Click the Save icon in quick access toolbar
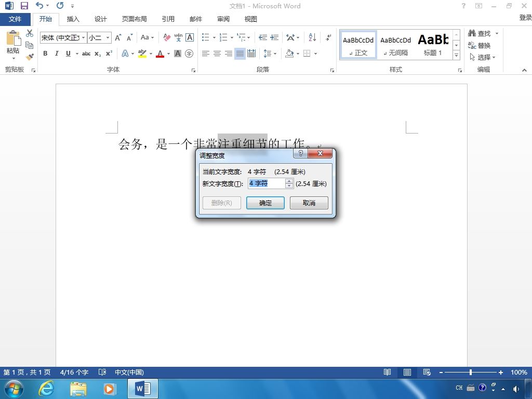532x399 pixels. pyautogui.click(x=24, y=6)
